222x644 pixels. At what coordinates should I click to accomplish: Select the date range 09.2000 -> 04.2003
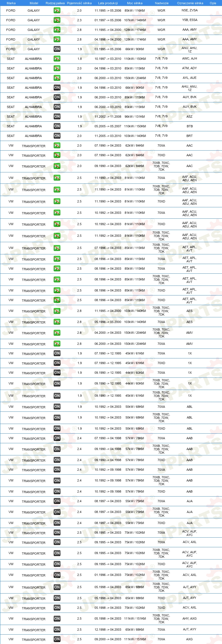pyautogui.click(x=108, y=639)
